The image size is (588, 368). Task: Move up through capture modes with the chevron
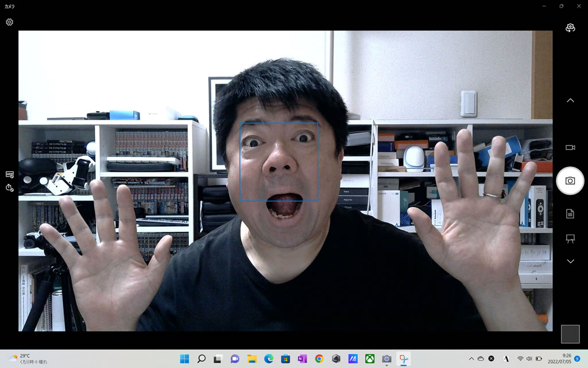pyautogui.click(x=570, y=100)
